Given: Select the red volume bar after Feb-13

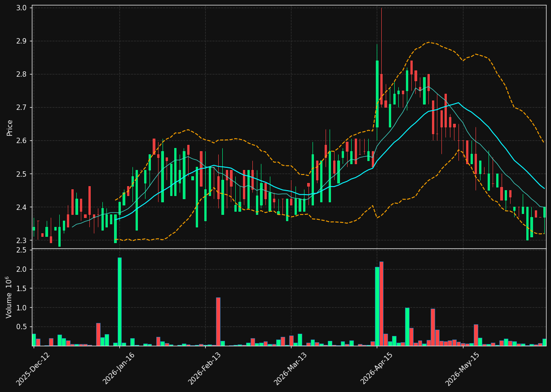Looking at the screenshot, I should point(218,322).
